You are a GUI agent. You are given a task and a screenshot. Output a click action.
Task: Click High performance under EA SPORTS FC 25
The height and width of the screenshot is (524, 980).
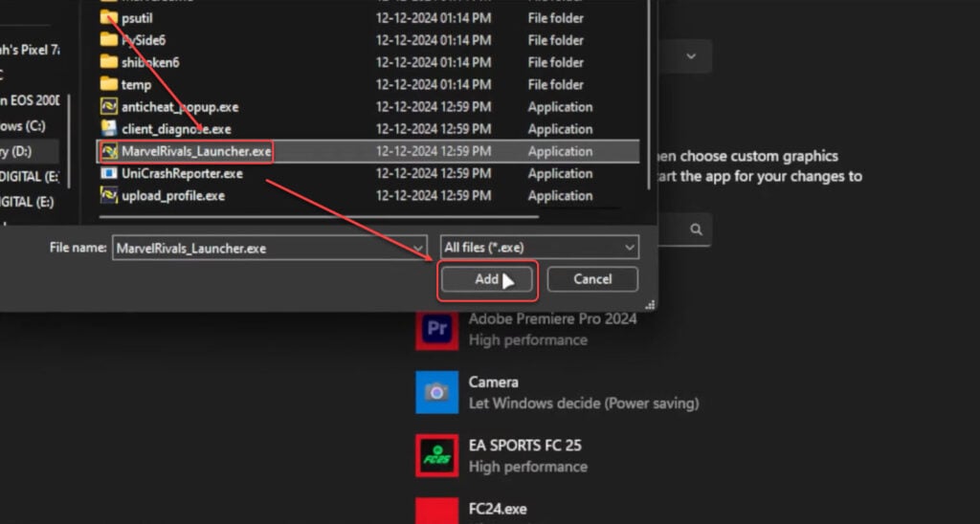pos(528,467)
